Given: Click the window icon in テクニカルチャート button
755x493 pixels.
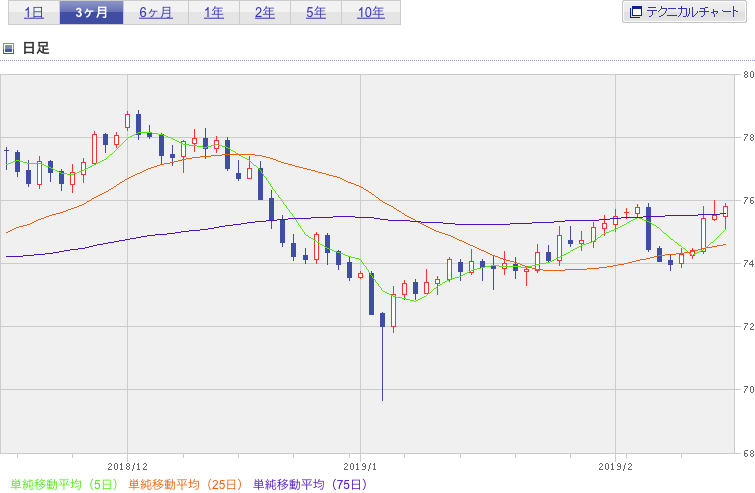Looking at the screenshot, I should click(x=636, y=12).
